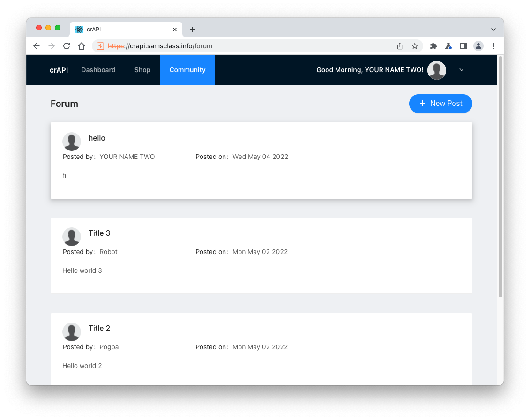530x420 pixels.
Task: Select the crAPI browser tab
Action: 126,30
